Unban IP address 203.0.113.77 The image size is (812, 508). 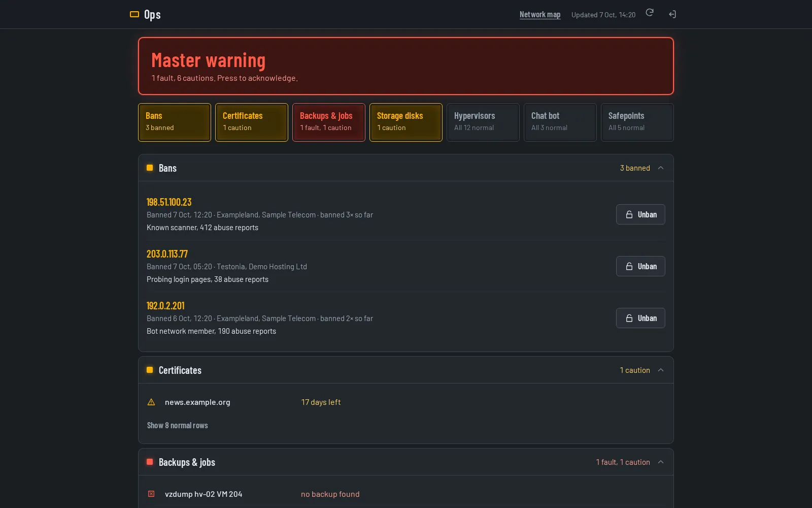tap(640, 266)
